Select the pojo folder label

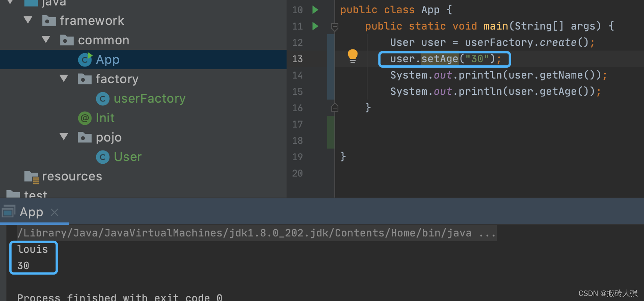click(109, 138)
